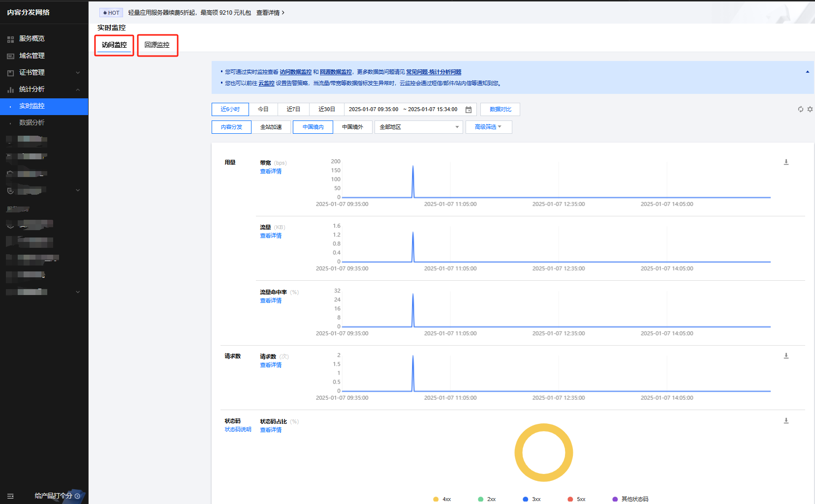Click the 服务概览 sidebar icon
The width and height of the screenshot is (815, 504).
click(x=10, y=39)
